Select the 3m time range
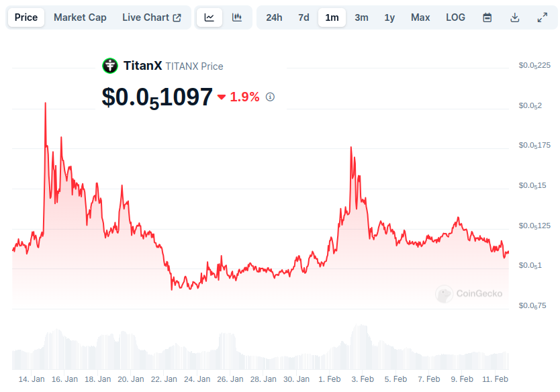Screen dimensions: 560x392 tap(361, 17)
